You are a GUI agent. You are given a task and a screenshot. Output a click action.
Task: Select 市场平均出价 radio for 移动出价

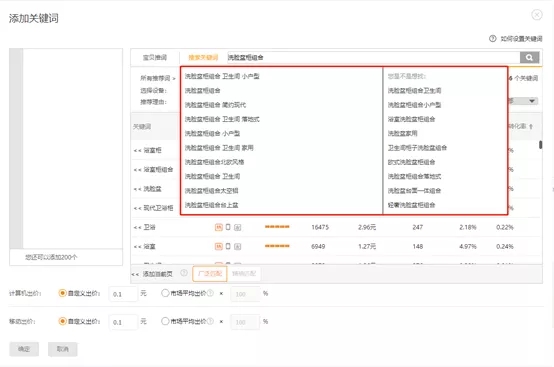[165, 321]
